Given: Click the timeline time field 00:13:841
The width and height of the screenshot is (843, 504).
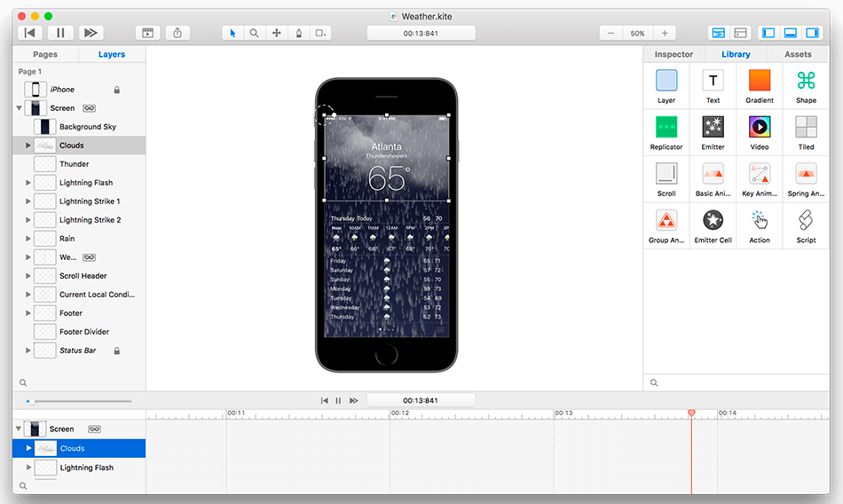Looking at the screenshot, I should 421,401.
